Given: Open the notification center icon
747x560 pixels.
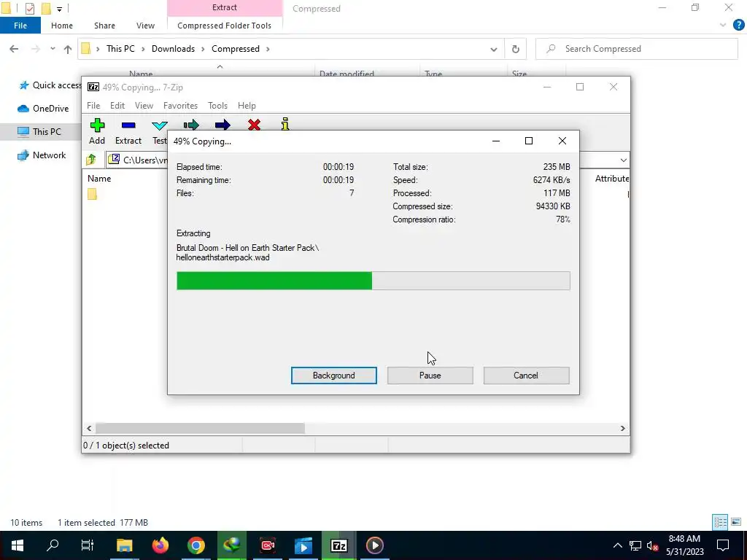Looking at the screenshot, I should coord(723,545).
